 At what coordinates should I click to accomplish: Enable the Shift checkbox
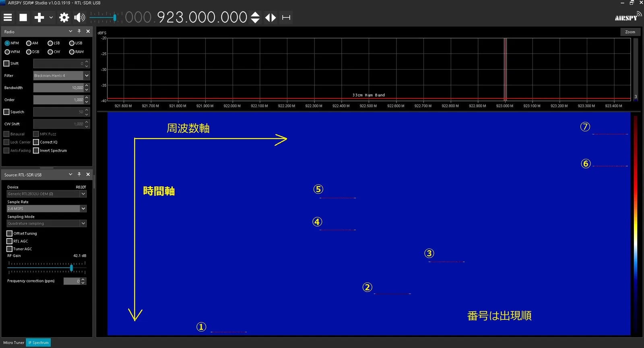[x=6, y=64]
